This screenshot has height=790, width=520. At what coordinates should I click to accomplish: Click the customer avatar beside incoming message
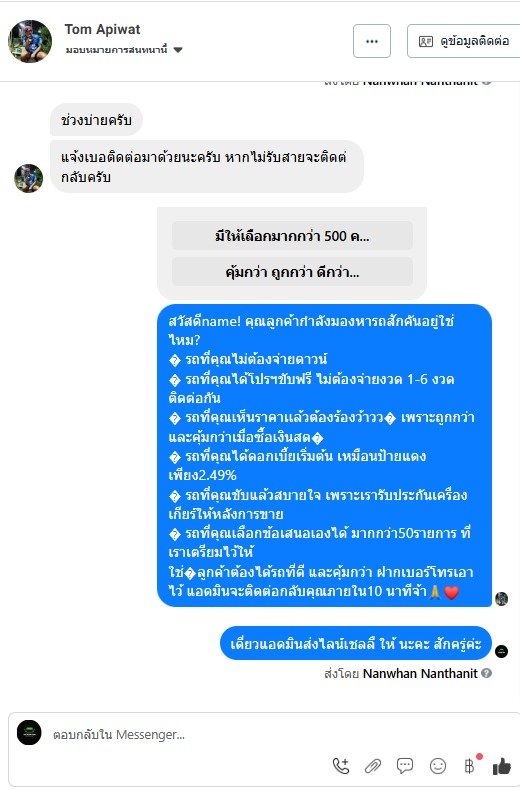29,178
